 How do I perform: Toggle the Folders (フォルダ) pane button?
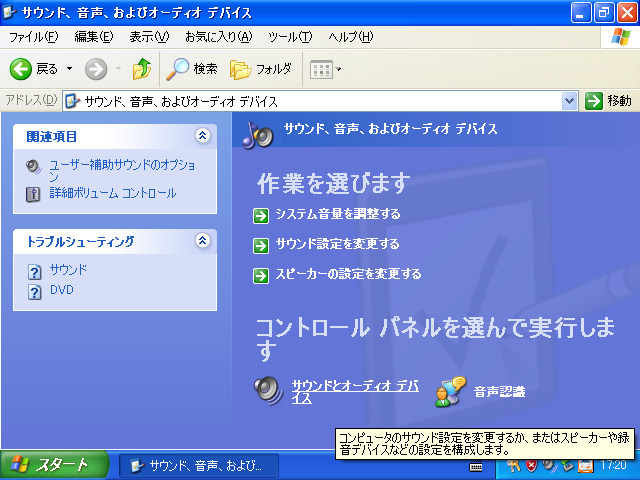pos(261,69)
